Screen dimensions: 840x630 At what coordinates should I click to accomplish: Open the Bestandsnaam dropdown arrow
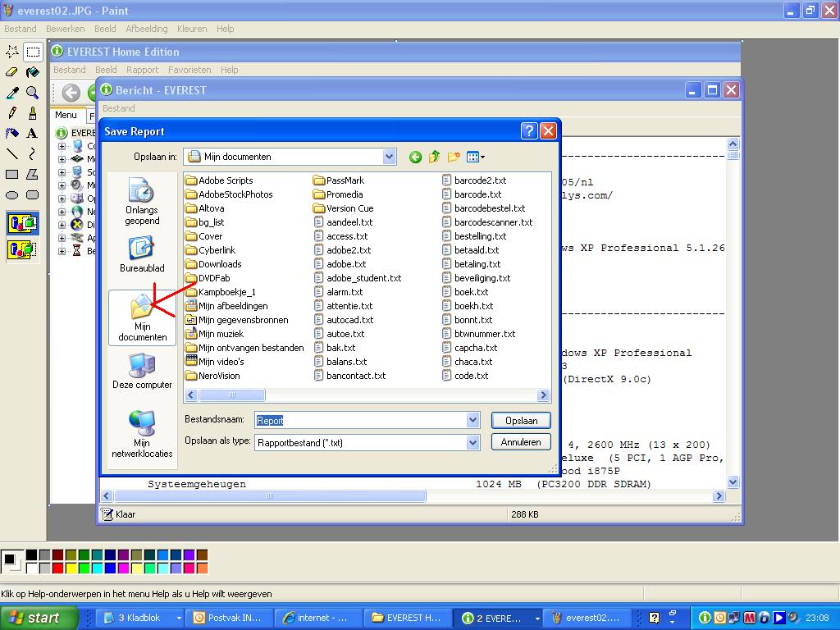point(472,420)
